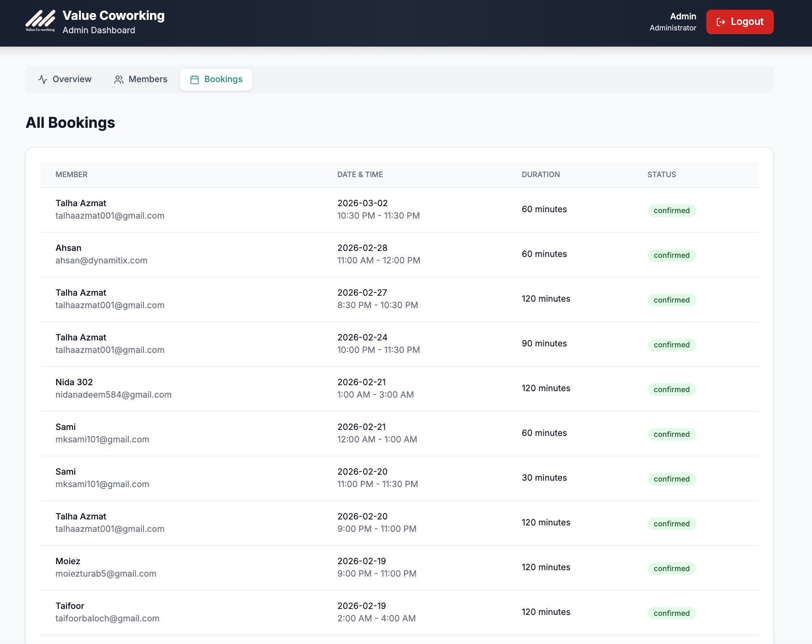Click the DATE & TIME column header
This screenshot has width=812, height=644.
[x=360, y=174]
